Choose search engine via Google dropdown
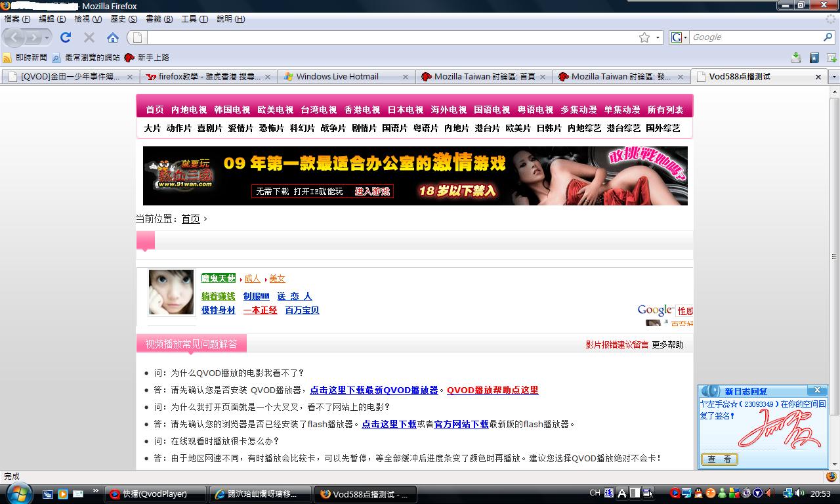This screenshot has width=840, height=504. pos(679,37)
